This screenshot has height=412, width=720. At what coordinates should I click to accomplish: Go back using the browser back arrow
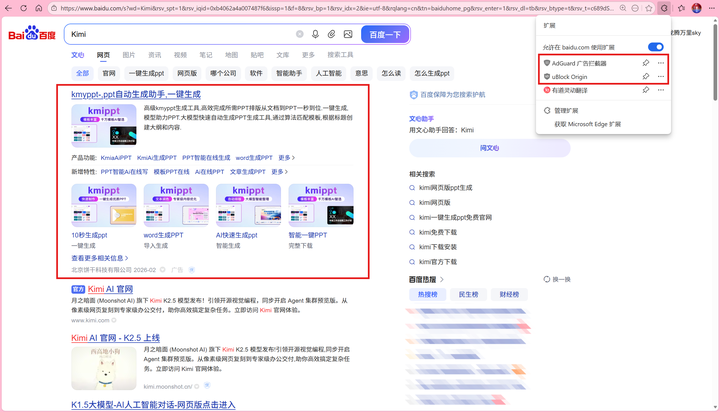8,8
